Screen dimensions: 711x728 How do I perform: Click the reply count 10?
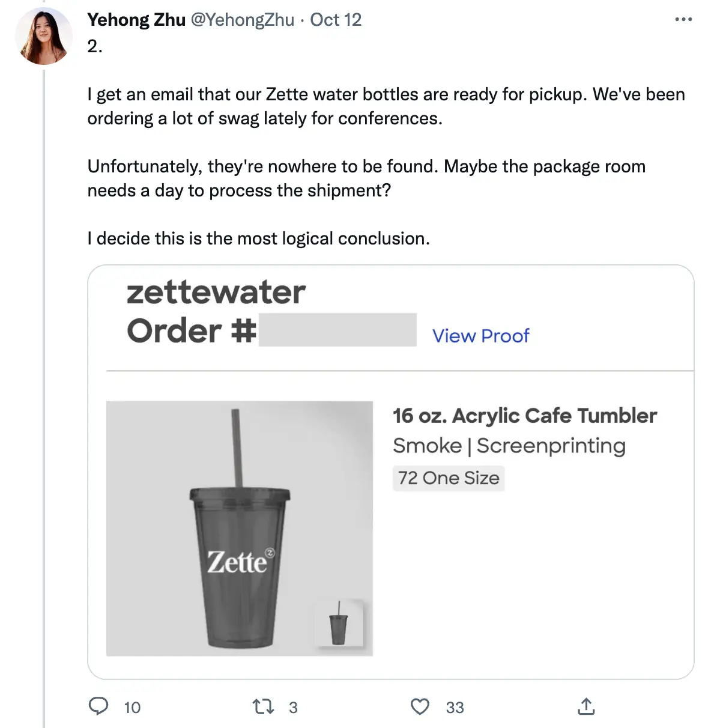(132, 708)
